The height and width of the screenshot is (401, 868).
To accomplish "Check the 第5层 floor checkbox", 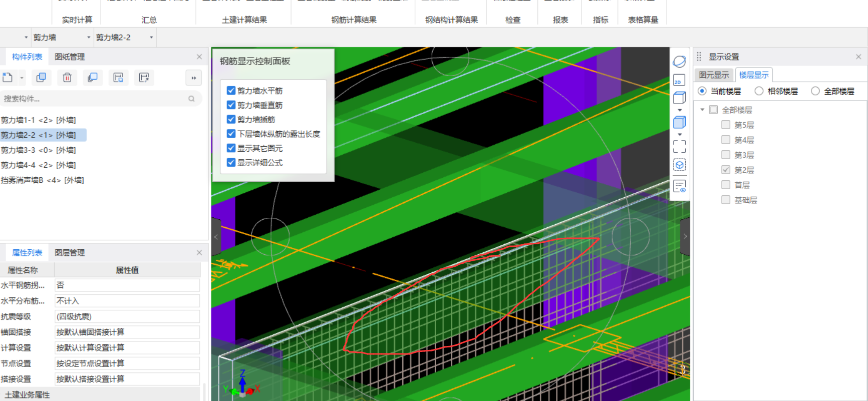I will (726, 125).
